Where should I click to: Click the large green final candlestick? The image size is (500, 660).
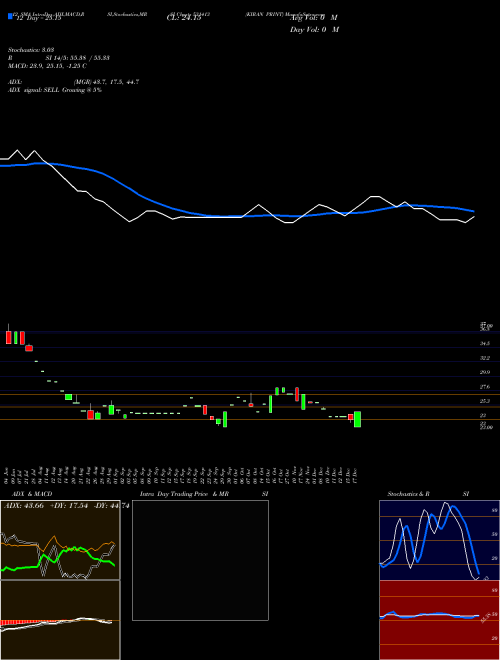coord(357,419)
